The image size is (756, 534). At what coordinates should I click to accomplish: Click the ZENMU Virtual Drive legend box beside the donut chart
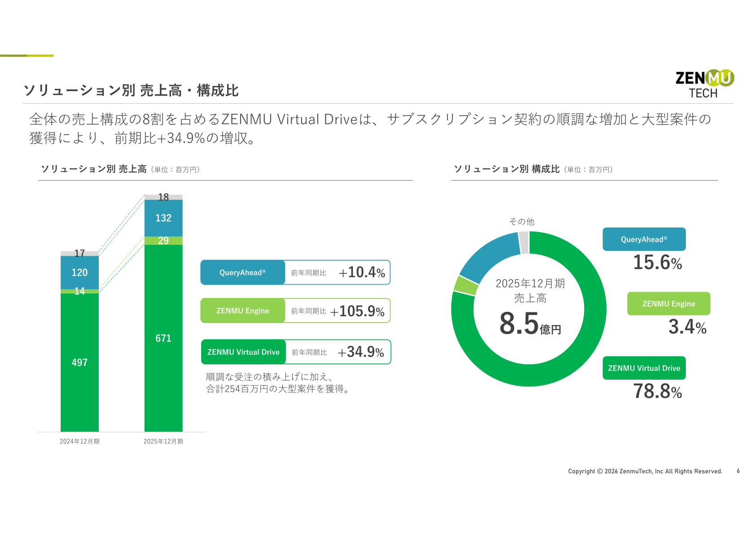[644, 368]
